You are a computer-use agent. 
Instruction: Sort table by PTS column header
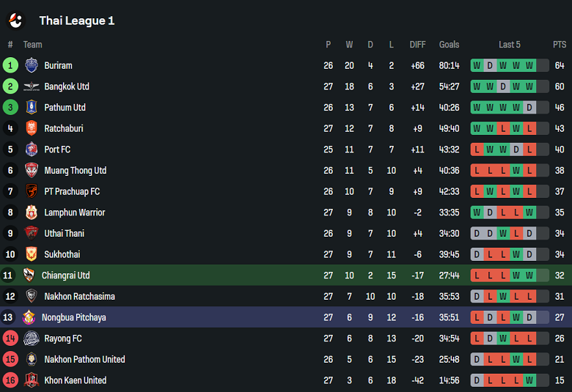(x=560, y=45)
